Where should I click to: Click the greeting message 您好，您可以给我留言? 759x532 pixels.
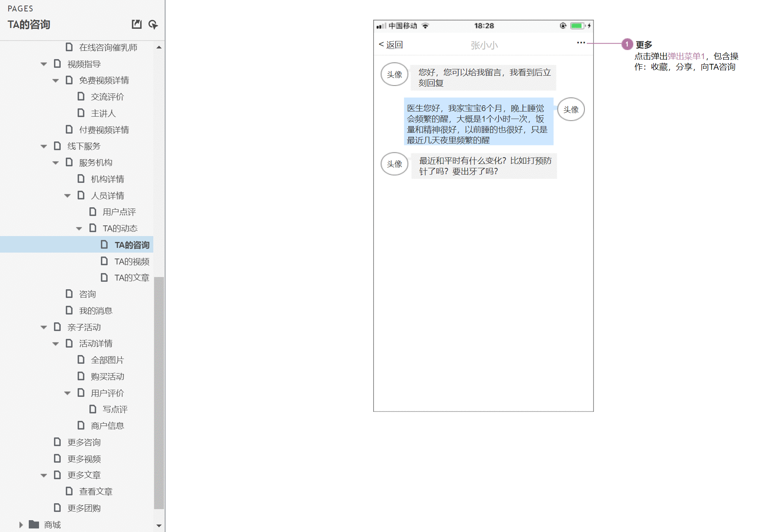(483, 78)
